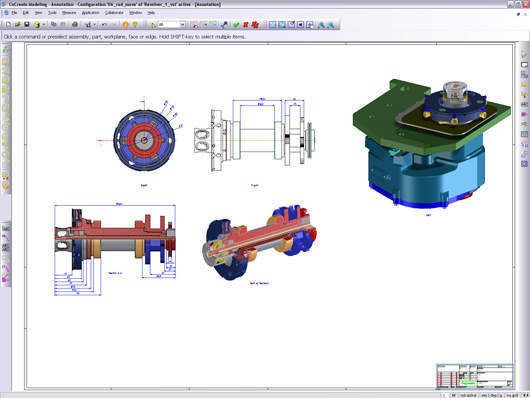Open the Edit menu
530x398 pixels.
26,13
